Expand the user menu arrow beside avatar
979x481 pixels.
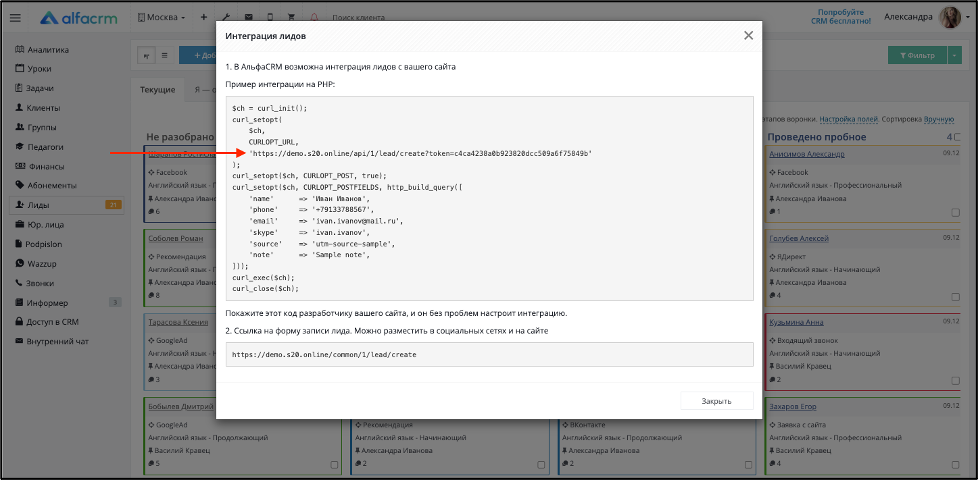coord(967,17)
